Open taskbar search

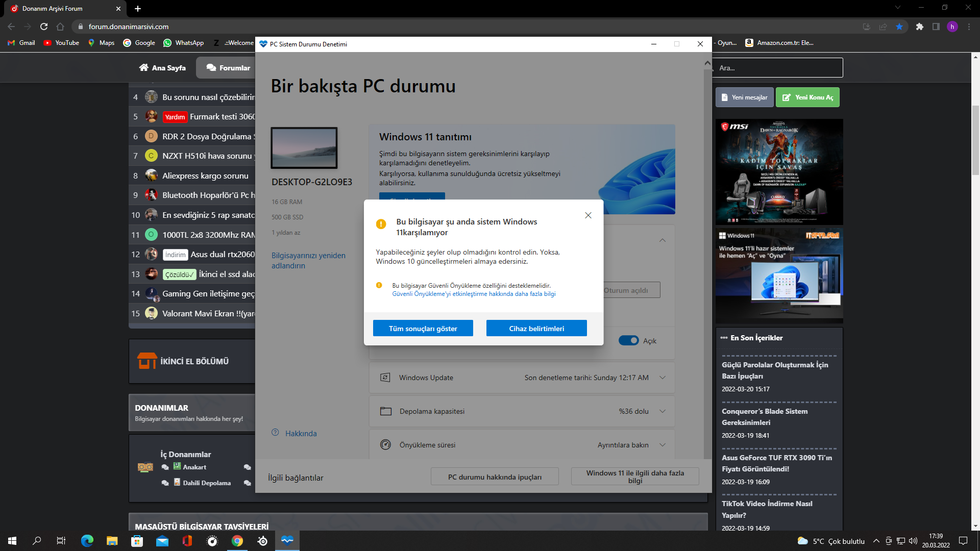[x=37, y=541]
